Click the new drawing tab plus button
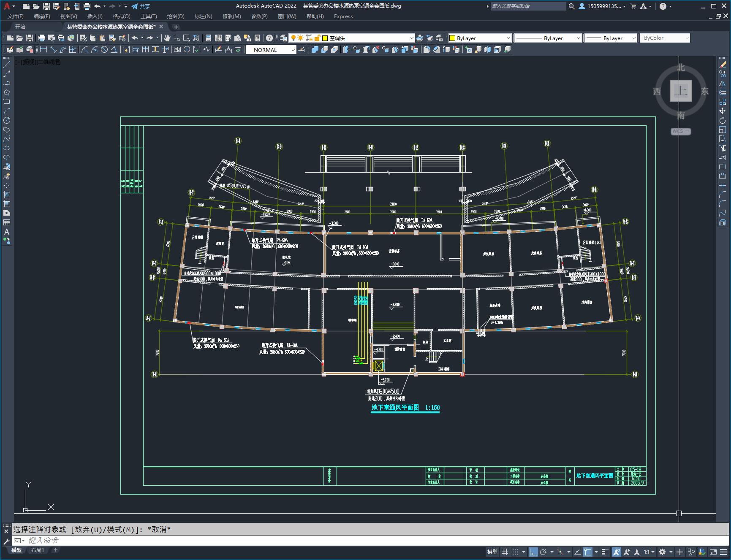Image resolution: width=731 pixels, height=560 pixels. (x=176, y=27)
